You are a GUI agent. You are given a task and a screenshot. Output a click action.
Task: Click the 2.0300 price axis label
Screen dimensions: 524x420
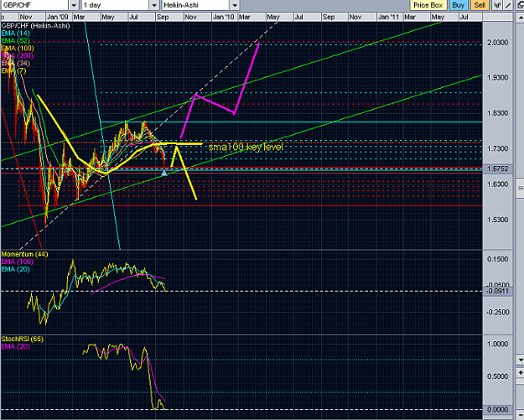tap(498, 43)
